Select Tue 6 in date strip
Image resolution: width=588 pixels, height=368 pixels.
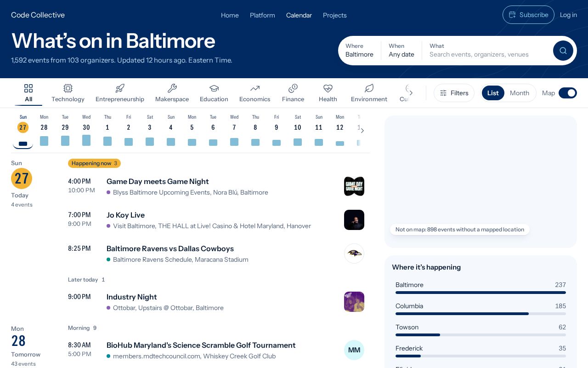point(213,131)
